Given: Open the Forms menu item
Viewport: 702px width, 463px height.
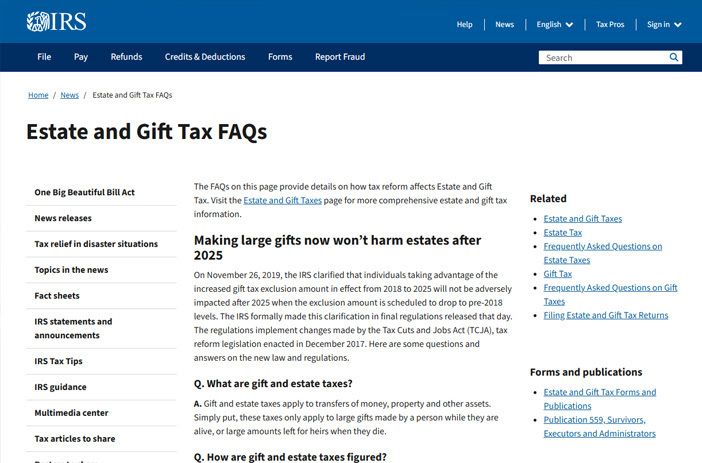Looking at the screenshot, I should (x=280, y=57).
